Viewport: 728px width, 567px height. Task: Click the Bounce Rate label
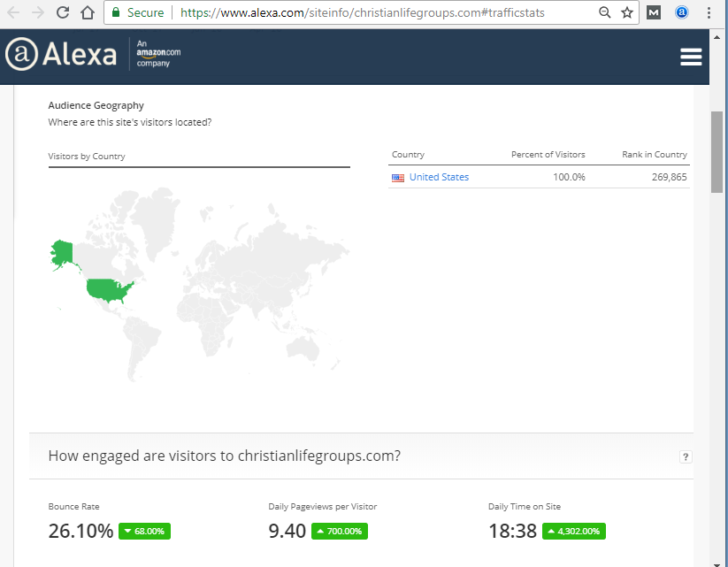pyautogui.click(x=73, y=507)
